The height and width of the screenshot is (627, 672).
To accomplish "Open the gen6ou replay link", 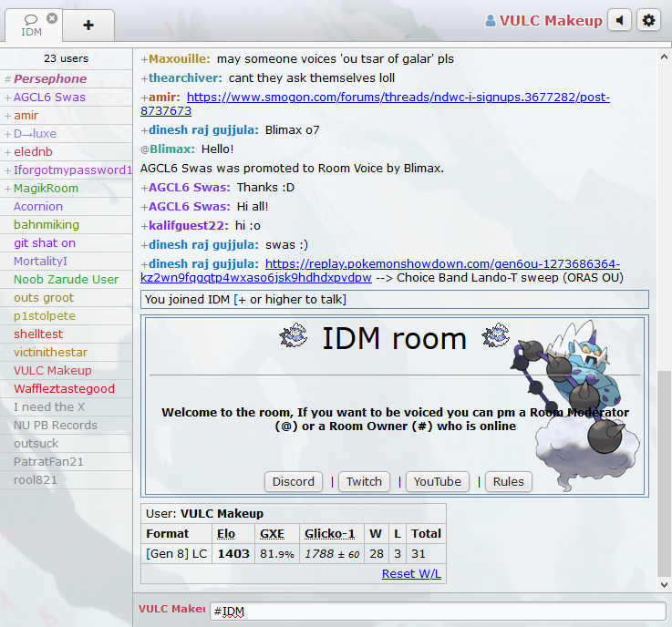I will click(442, 263).
